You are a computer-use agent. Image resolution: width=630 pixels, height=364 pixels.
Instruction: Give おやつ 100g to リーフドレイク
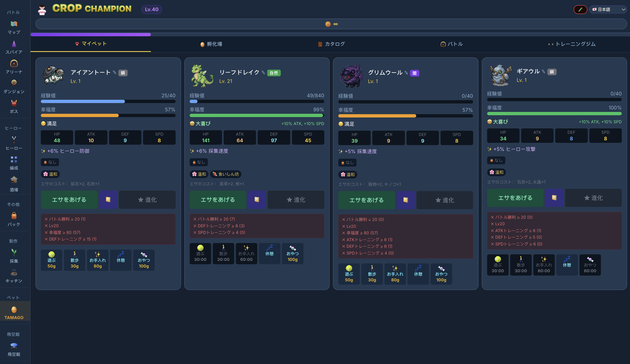(x=292, y=253)
